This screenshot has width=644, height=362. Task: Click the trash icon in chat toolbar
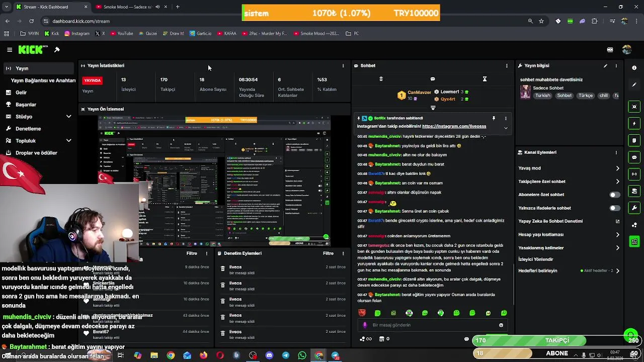tap(381, 79)
